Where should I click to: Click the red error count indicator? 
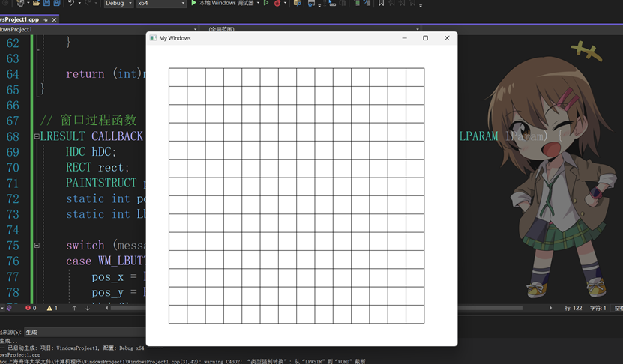31,308
